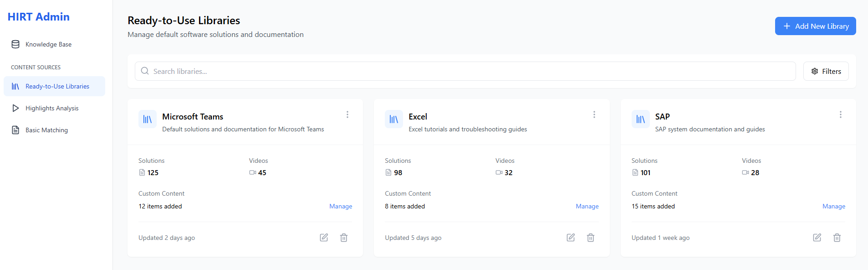This screenshot has width=868, height=270.
Task: Select Basic Matching in the sidebar
Action: 46,130
